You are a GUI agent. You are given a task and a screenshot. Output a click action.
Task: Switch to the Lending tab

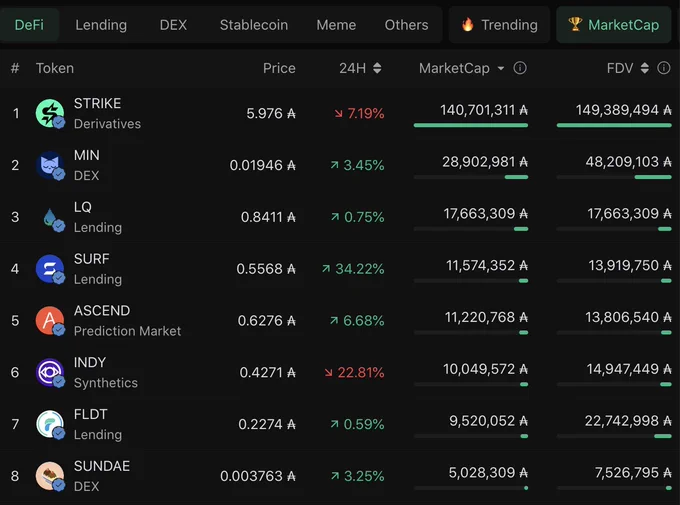click(x=101, y=25)
